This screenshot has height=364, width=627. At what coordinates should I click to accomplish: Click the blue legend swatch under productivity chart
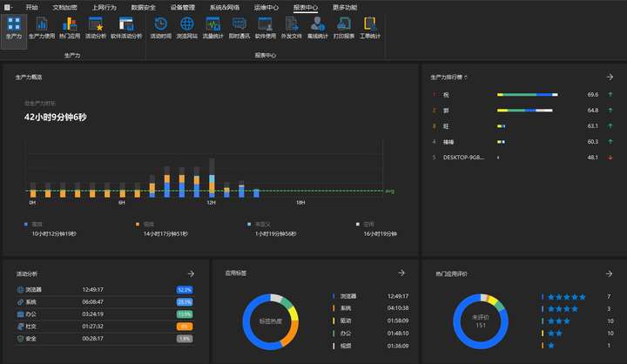point(26,225)
